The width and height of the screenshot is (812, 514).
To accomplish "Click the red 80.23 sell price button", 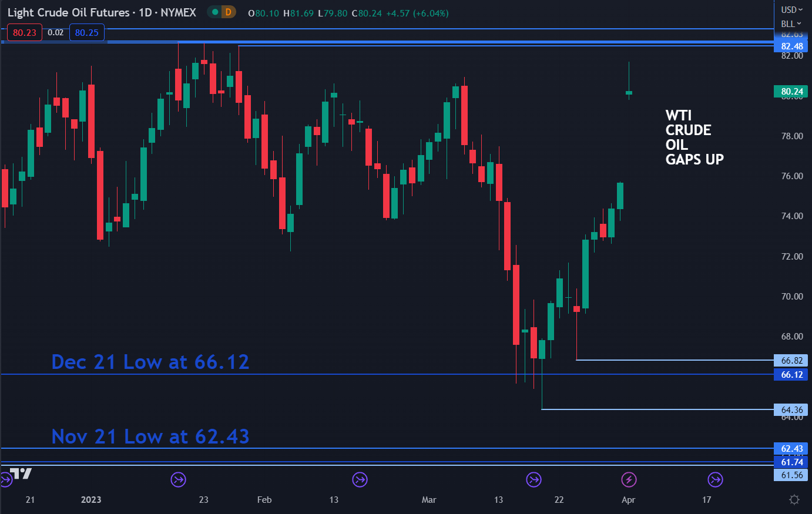I will click(25, 33).
